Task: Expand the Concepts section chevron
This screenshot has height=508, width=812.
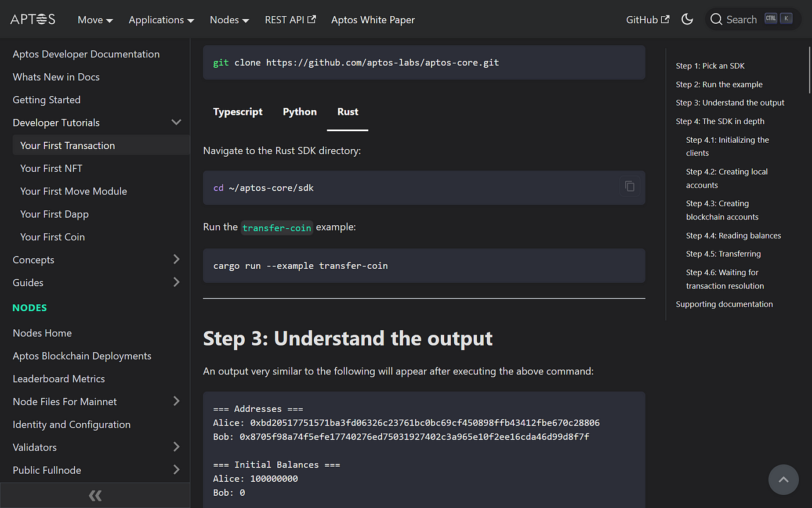Action: [x=176, y=260]
